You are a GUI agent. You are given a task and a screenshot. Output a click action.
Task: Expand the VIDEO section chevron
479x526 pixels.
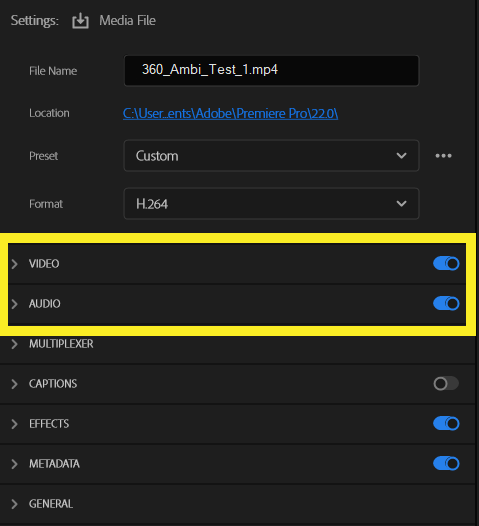click(14, 264)
